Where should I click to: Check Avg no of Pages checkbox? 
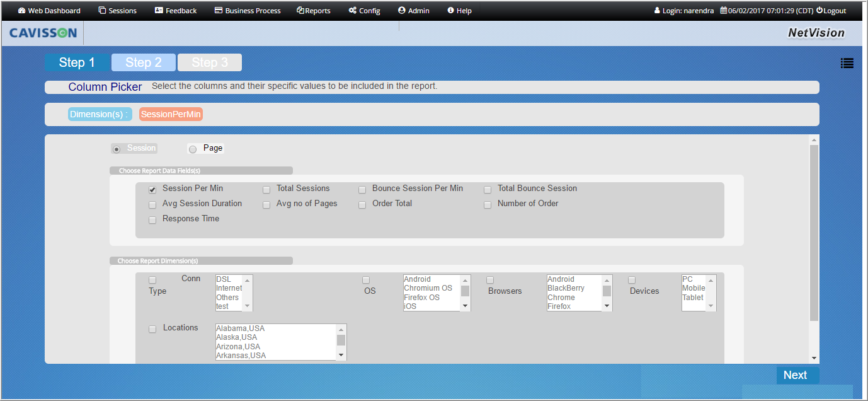click(266, 205)
